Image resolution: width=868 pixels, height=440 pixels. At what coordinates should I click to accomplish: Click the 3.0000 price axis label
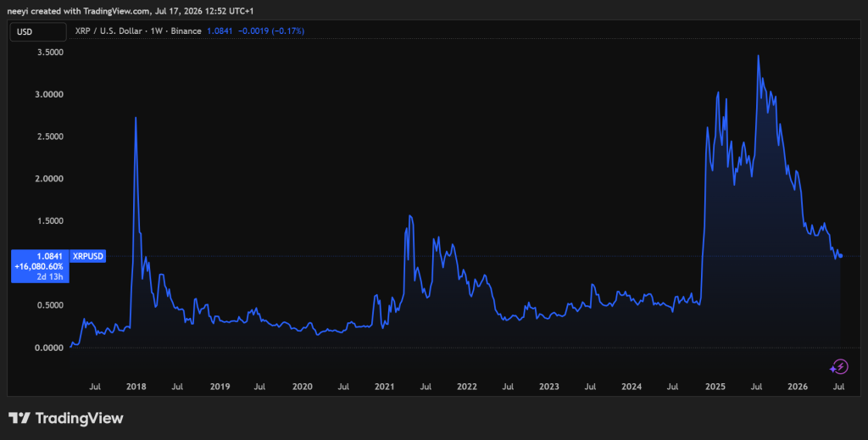[x=50, y=95]
